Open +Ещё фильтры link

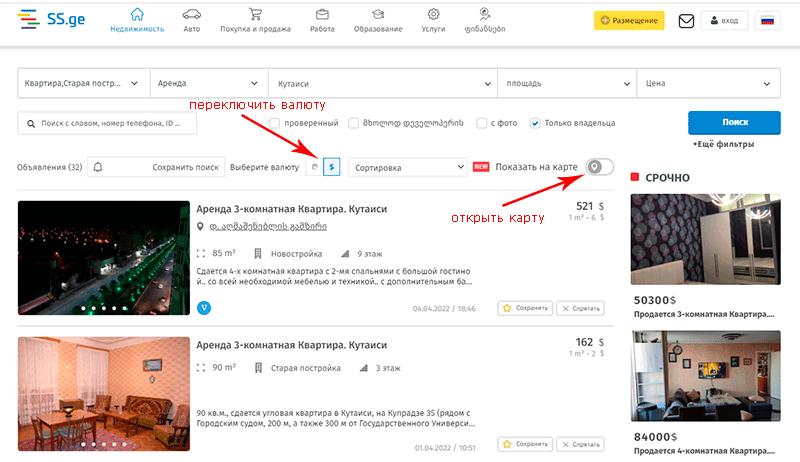[723, 144]
